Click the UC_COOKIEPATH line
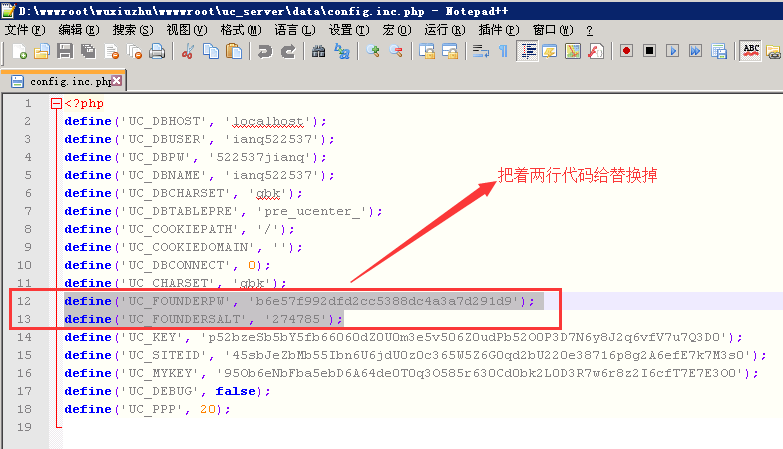783x449 pixels. (x=179, y=229)
